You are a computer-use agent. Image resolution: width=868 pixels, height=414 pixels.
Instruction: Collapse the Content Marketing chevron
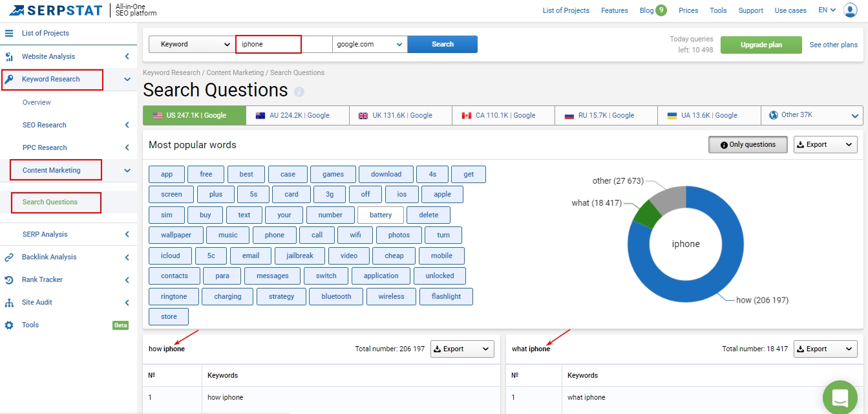(x=127, y=171)
